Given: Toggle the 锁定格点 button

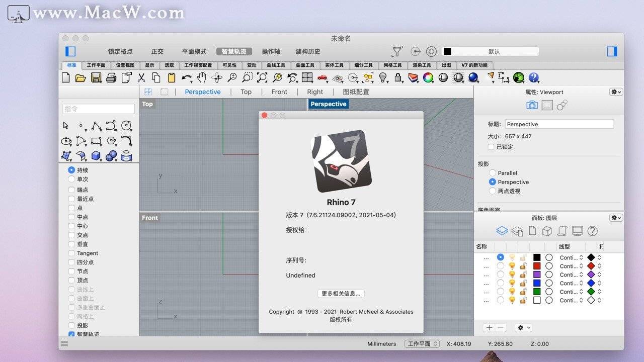Looking at the screenshot, I should coord(120,51).
